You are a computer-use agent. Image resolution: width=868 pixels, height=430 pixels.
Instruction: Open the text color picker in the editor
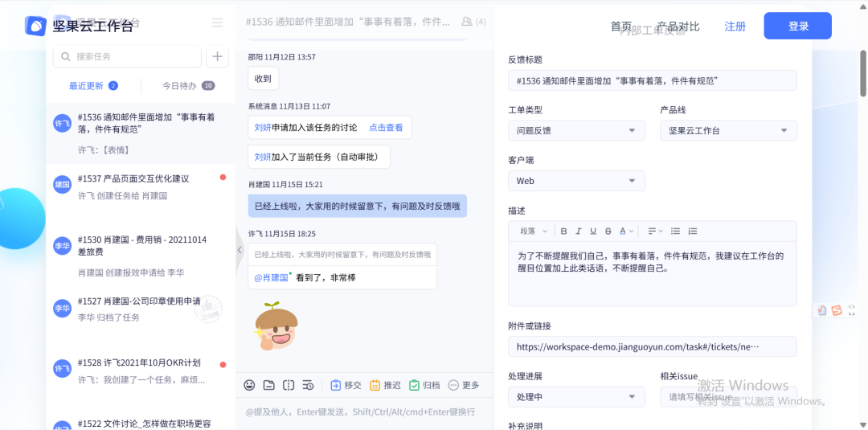(x=626, y=231)
